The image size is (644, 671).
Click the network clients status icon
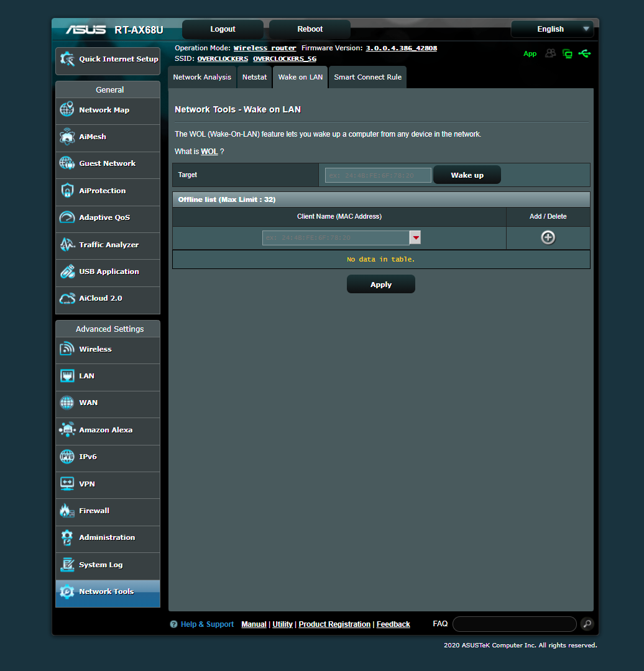568,53
